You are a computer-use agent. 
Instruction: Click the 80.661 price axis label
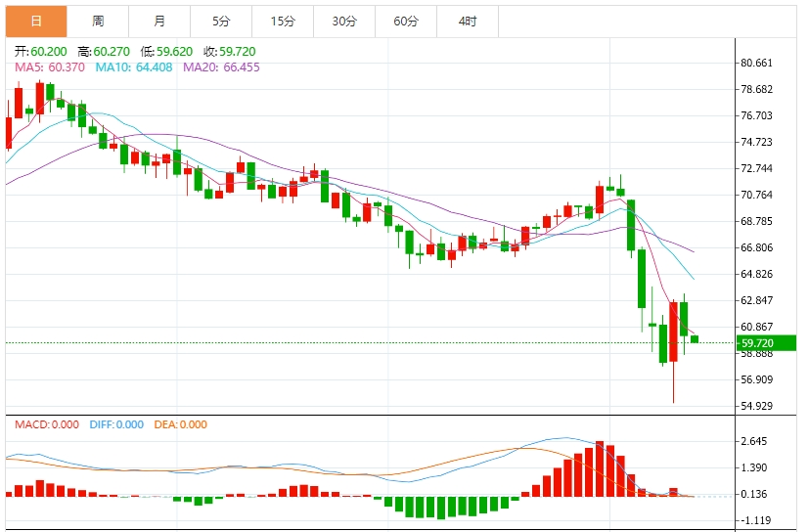(x=756, y=63)
